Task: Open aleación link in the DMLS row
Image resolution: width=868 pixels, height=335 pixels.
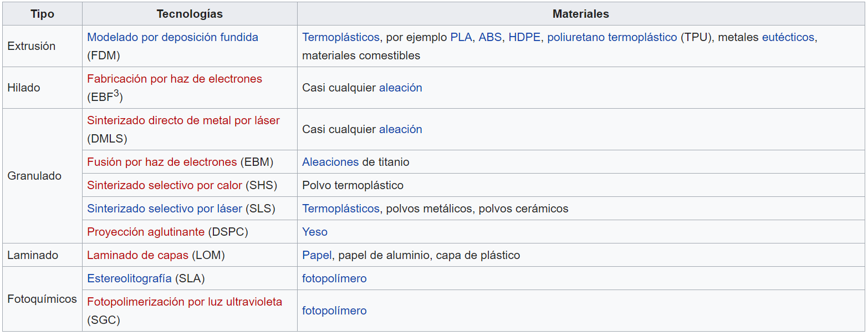Action: click(400, 129)
